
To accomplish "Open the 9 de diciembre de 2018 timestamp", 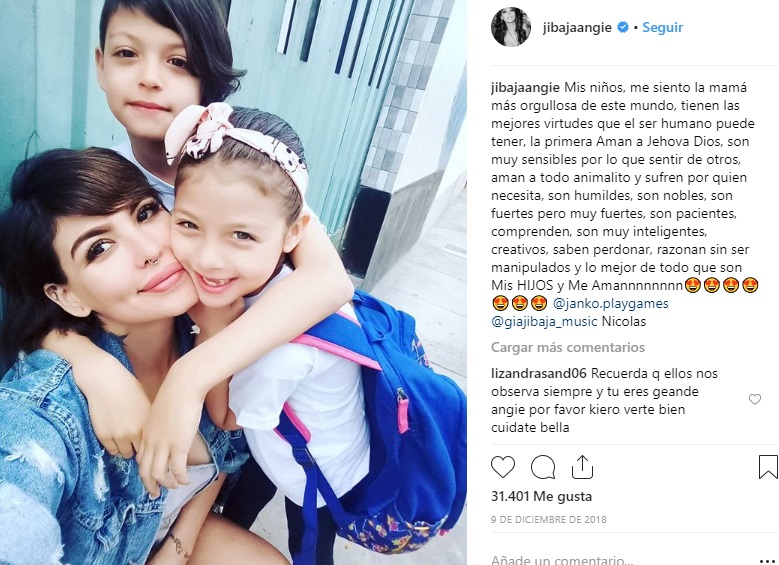I will 548,519.
